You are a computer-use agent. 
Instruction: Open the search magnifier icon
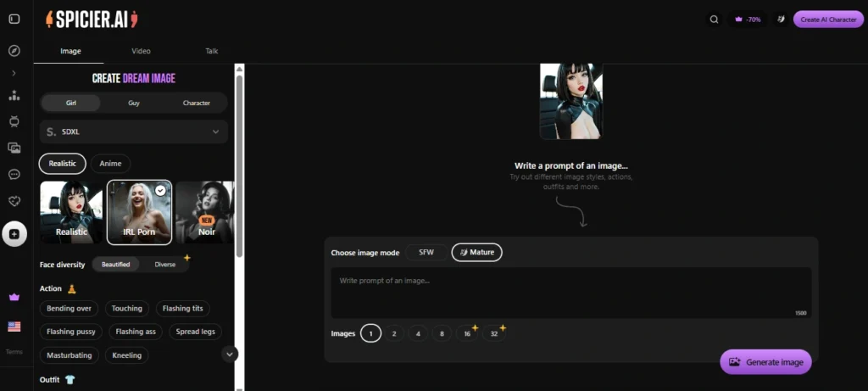click(714, 20)
